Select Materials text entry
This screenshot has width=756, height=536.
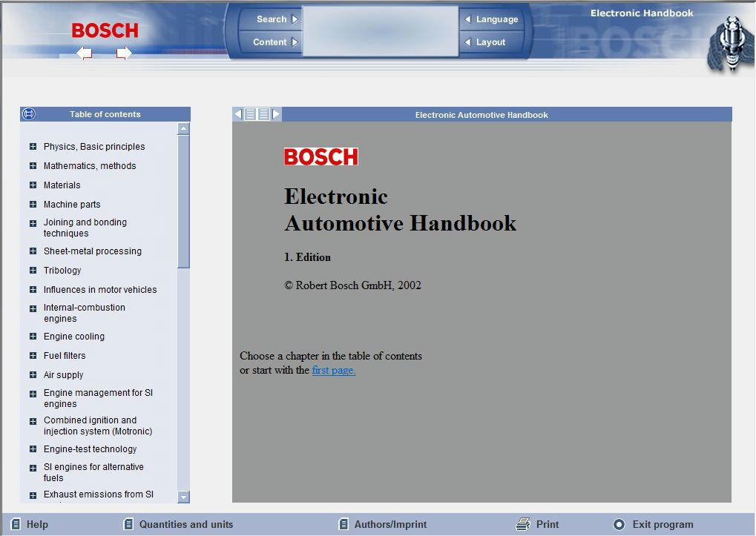click(x=62, y=185)
